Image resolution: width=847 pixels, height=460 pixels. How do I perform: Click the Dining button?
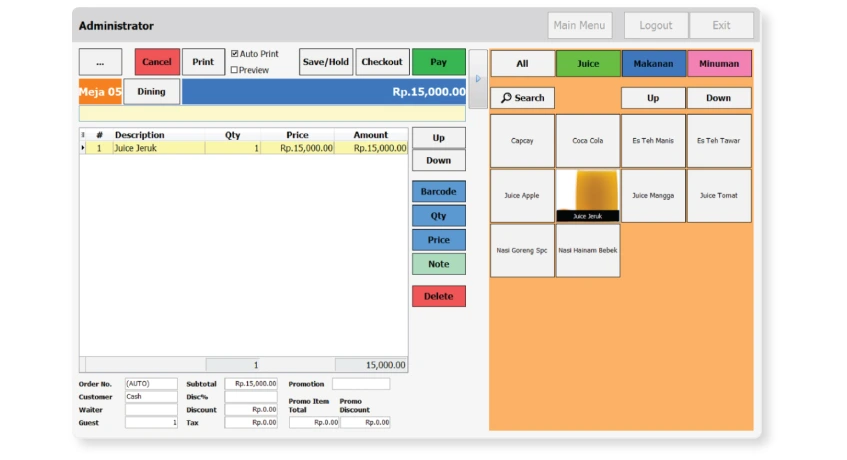pyautogui.click(x=151, y=91)
